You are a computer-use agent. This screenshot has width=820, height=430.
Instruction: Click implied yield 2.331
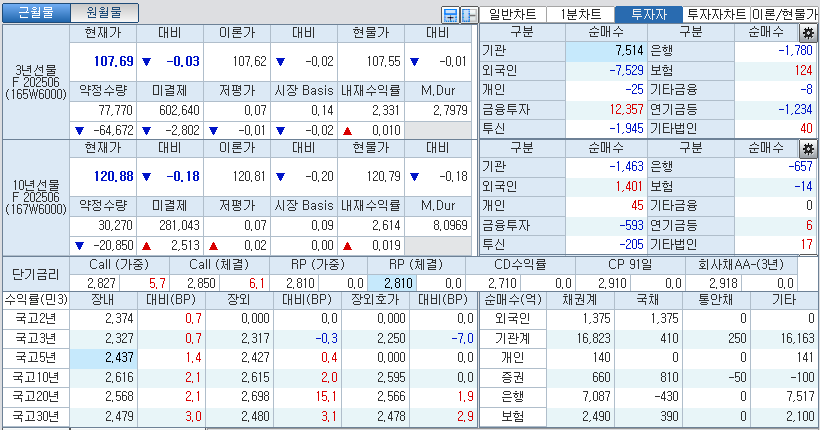pyautogui.click(x=385, y=110)
